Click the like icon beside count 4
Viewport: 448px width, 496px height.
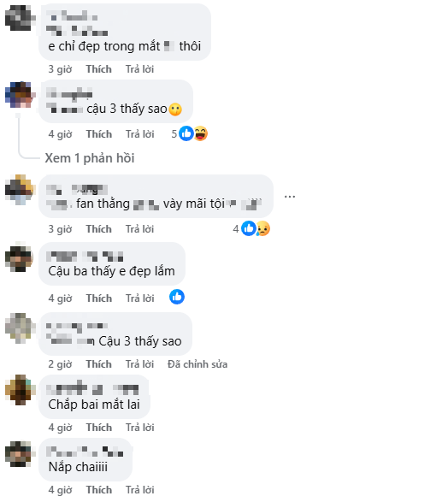point(249,228)
